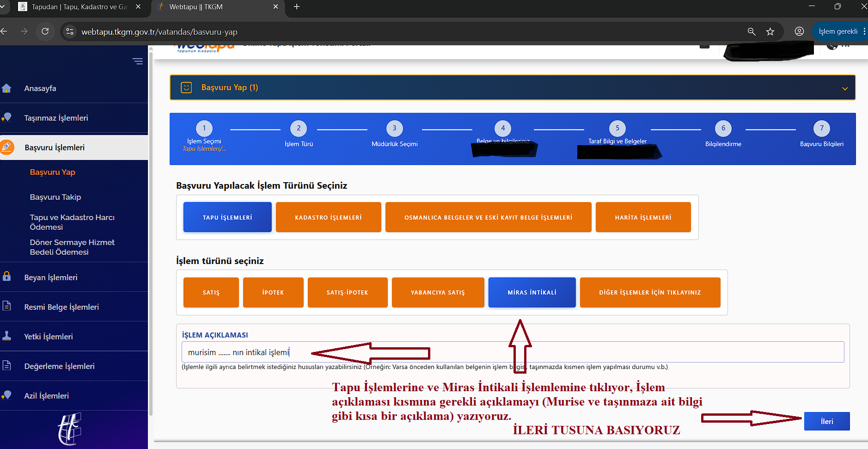Screen dimensions: 868x449
Task: Choose the YABANCIYA SATIŞ transaction type
Action: [x=438, y=292]
